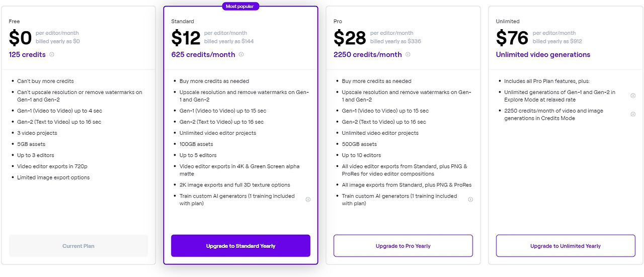Viewport: 644px width, 277px height.
Task: Click the Most popular badge
Action: point(240,7)
